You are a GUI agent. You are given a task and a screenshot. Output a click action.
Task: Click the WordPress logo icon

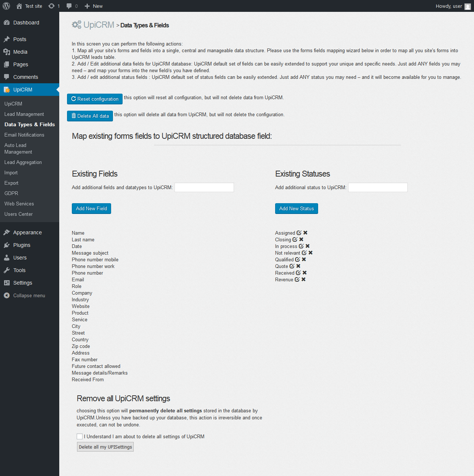[6, 6]
